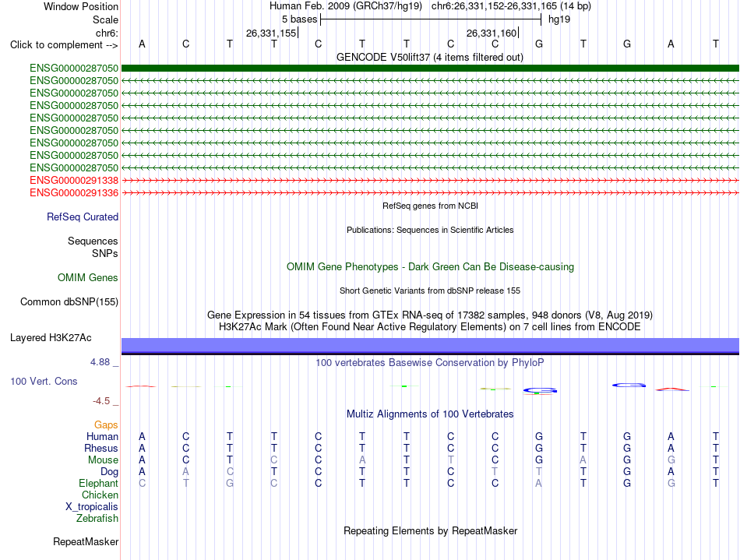Open 'RefSeq genes from NCBI' track title
Viewport: 740px width, 560px height.
click(x=430, y=206)
